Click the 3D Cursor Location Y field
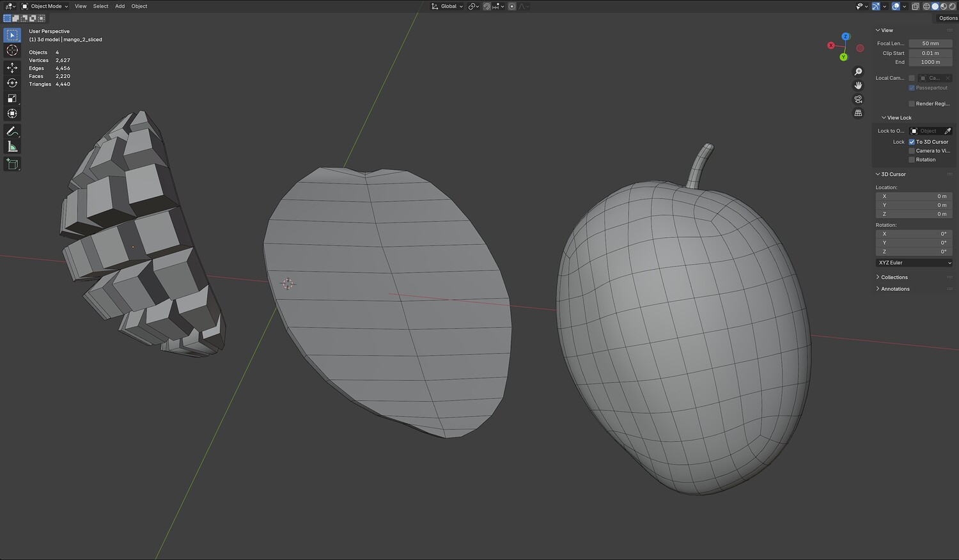The image size is (959, 560). pos(914,205)
